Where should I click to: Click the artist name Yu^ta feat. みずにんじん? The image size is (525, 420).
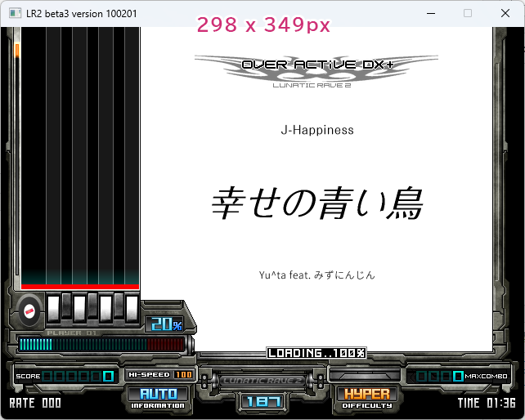[x=316, y=275]
